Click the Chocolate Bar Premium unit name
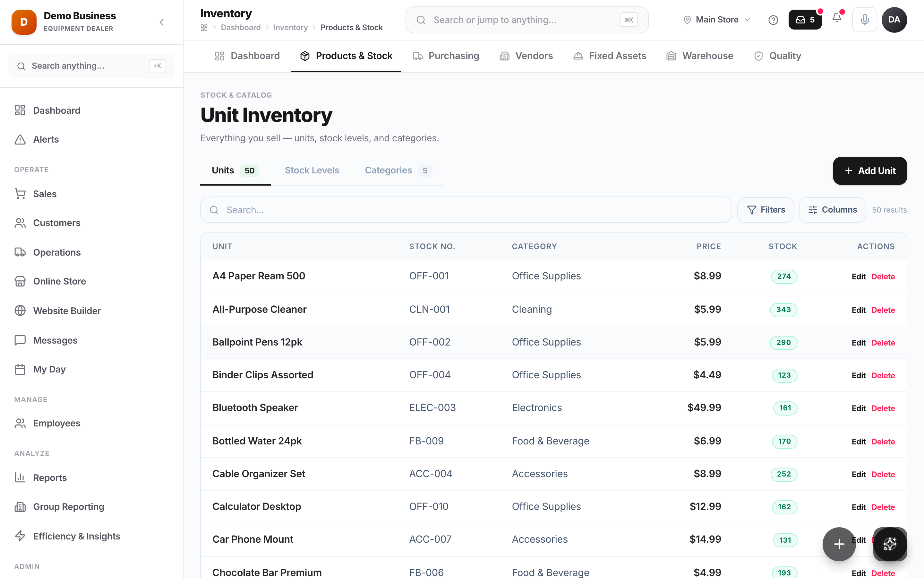The height and width of the screenshot is (578, 924). point(267,572)
